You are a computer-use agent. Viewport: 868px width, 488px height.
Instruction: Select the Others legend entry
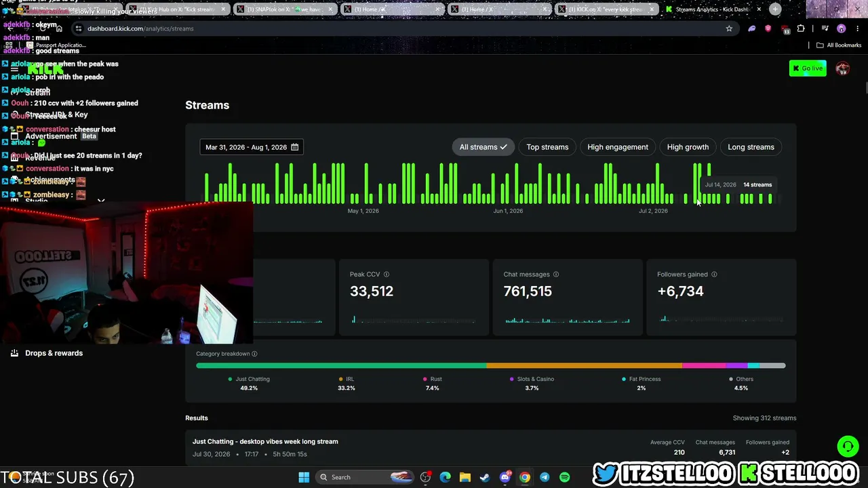pyautogui.click(x=741, y=384)
